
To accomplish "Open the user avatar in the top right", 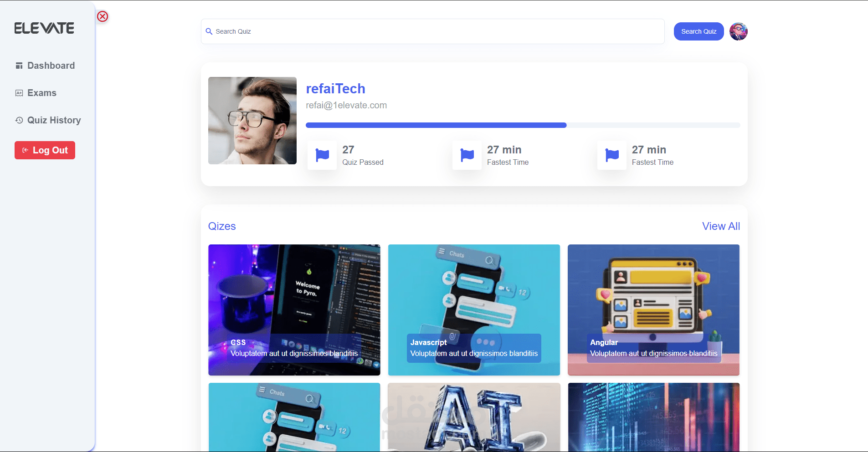I will point(738,31).
